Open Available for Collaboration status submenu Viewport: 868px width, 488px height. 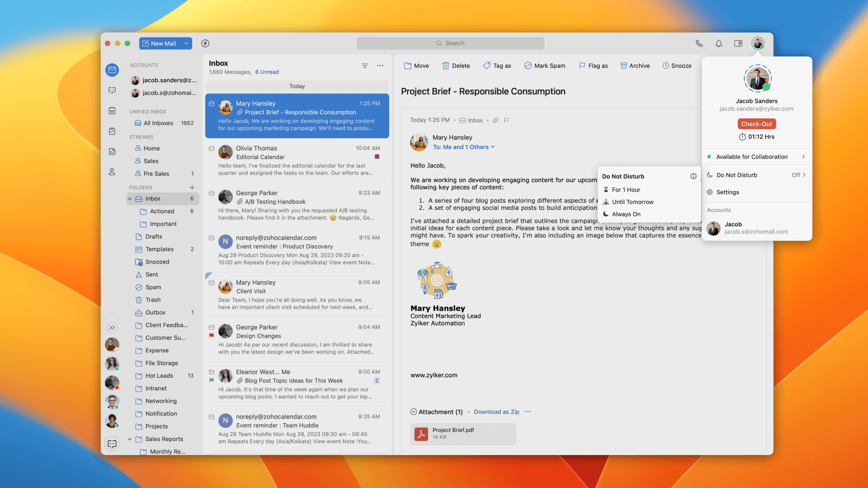coord(756,157)
